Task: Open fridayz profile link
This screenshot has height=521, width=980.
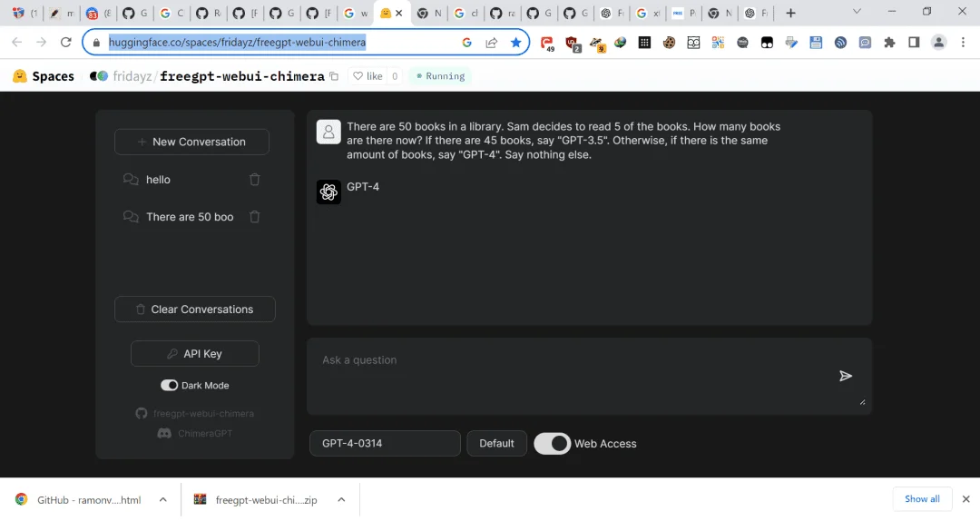Action: pos(132,76)
